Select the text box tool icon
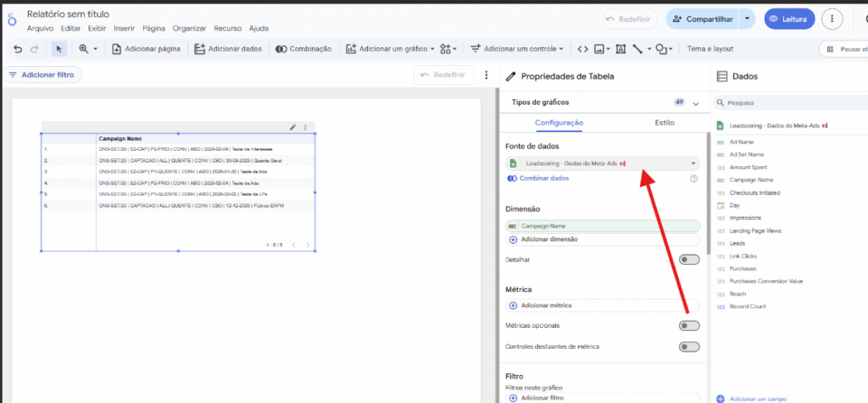The height and width of the screenshot is (403, 868). tap(621, 49)
